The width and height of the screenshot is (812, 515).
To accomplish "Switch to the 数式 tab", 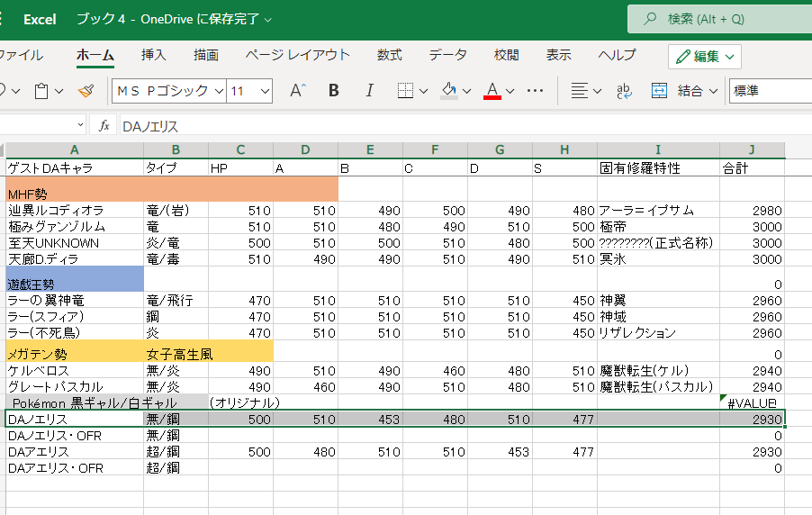I will (x=389, y=55).
